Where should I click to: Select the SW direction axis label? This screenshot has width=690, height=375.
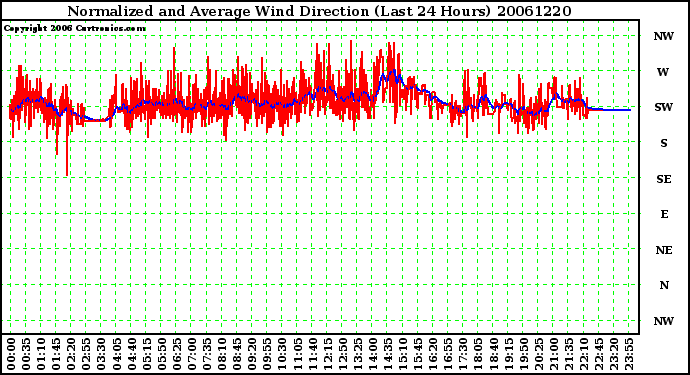pyautogui.click(x=664, y=107)
